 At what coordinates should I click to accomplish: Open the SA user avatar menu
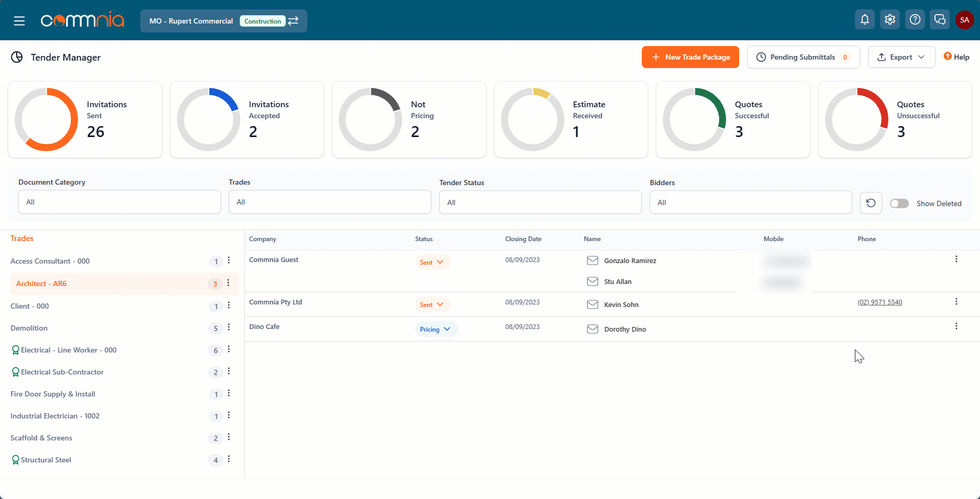(x=965, y=20)
